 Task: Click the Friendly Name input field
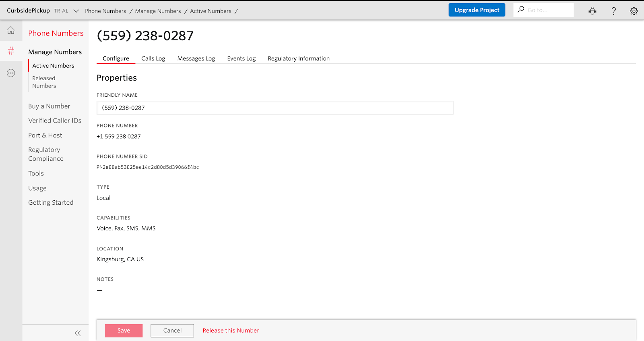[x=275, y=108]
